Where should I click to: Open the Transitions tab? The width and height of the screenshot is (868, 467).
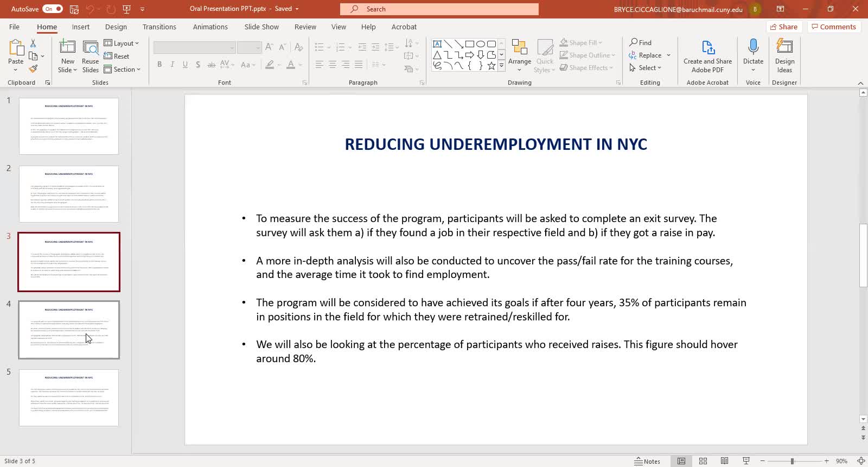(159, 27)
